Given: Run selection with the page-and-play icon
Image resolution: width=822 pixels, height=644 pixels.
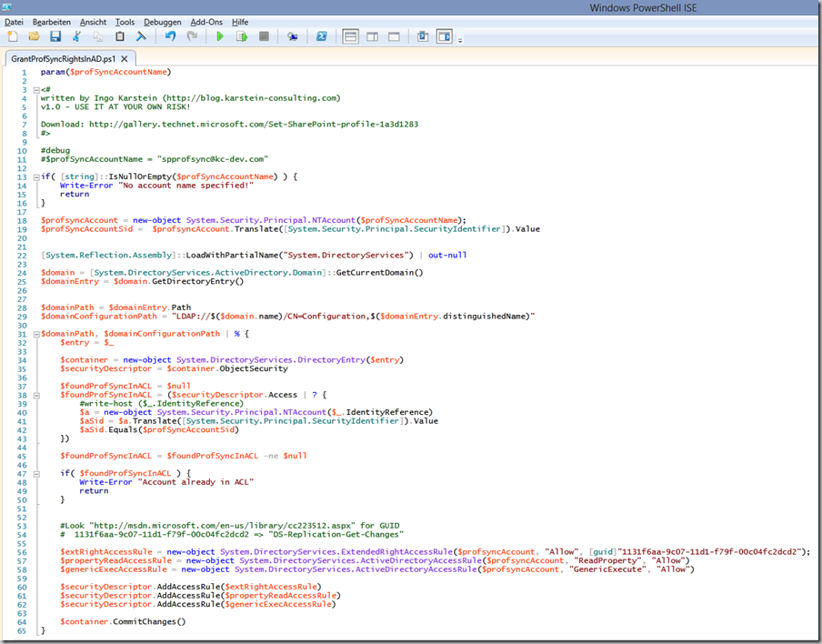Looking at the screenshot, I should point(242,36).
